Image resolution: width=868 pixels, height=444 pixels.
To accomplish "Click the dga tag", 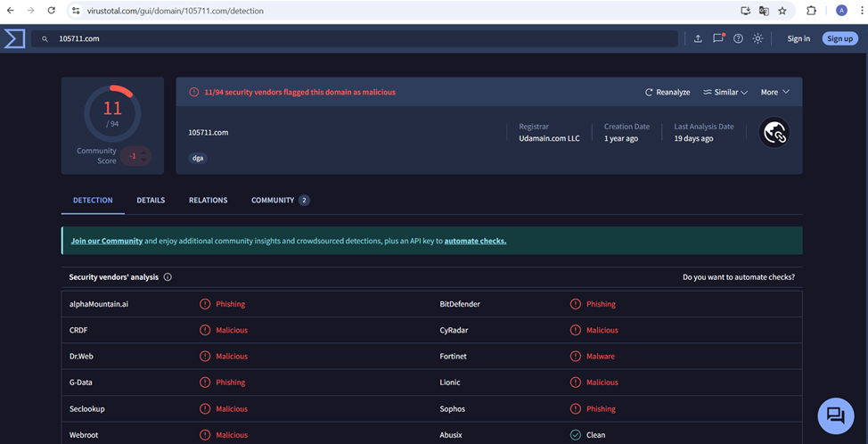I will [x=198, y=158].
